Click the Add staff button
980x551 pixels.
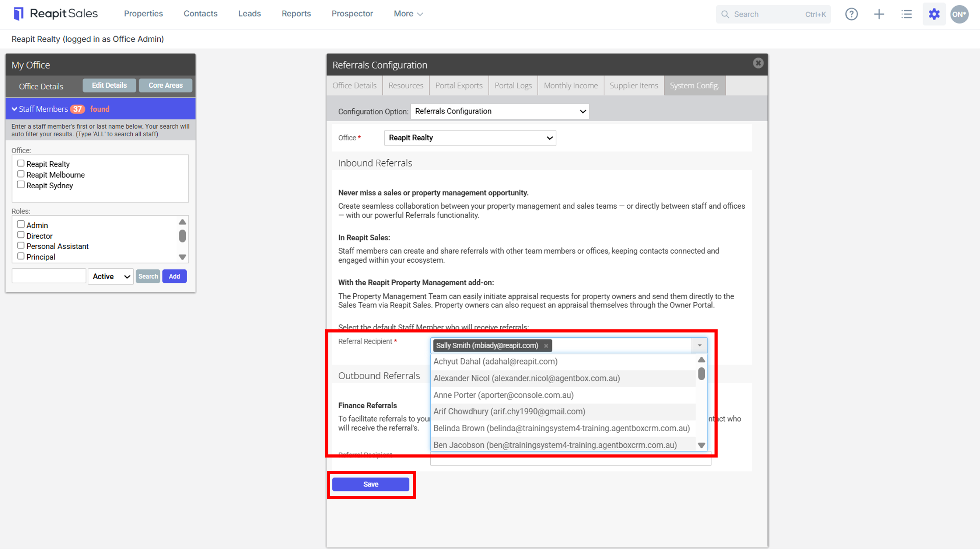(x=175, y=276)
